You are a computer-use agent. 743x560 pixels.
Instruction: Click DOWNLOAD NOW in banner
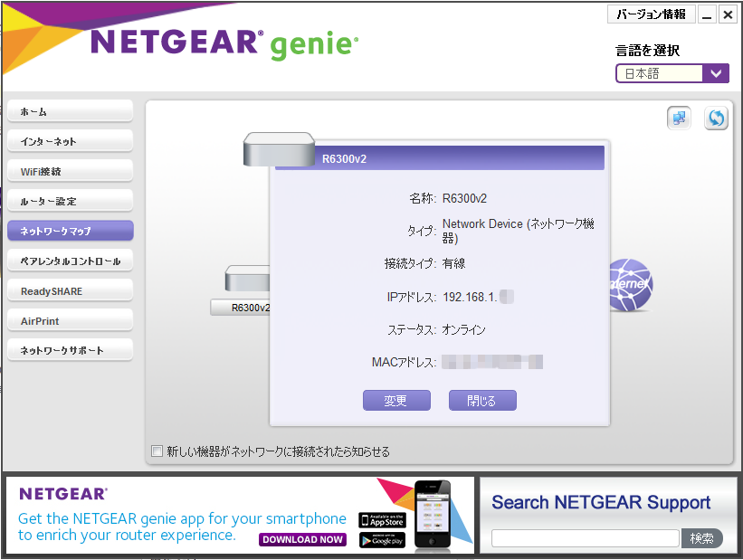click(x=302, y=539)
